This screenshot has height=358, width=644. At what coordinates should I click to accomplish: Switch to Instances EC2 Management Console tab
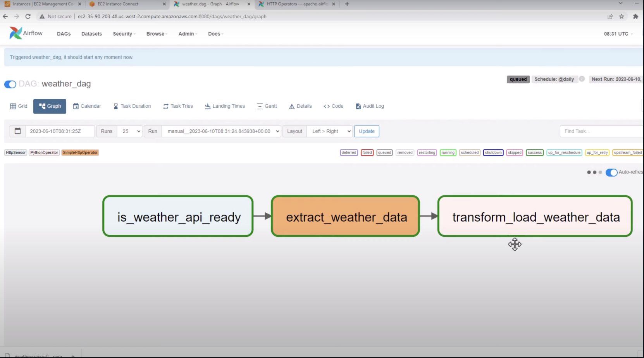(43, 4)
